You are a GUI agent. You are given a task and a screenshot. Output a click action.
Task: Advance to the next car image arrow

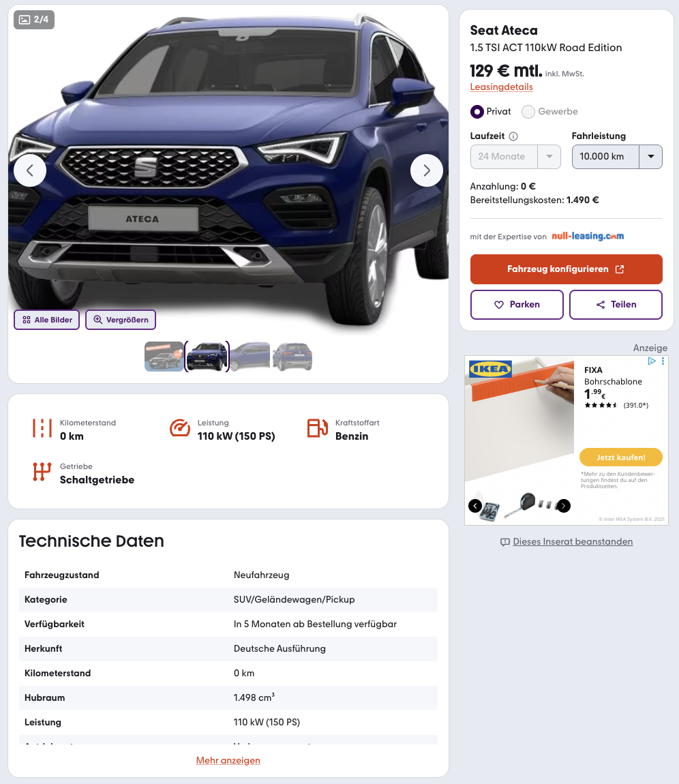click(427, 170)
